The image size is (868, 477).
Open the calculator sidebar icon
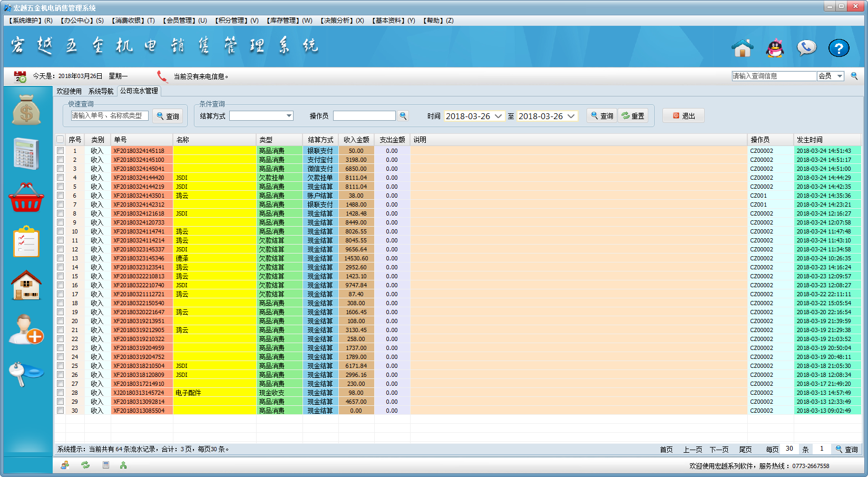tap(26, 153)
